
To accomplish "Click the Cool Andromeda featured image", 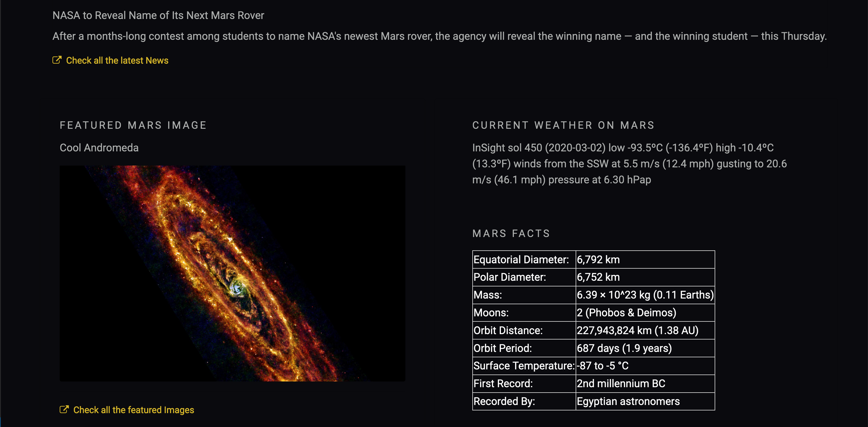I will pos(232,273).
